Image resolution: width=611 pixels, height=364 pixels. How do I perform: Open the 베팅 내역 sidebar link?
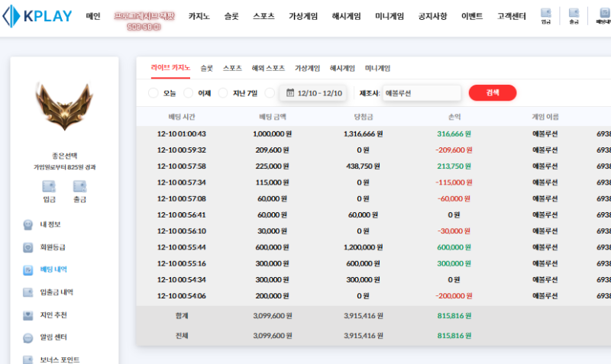click(x=53, y=269)
